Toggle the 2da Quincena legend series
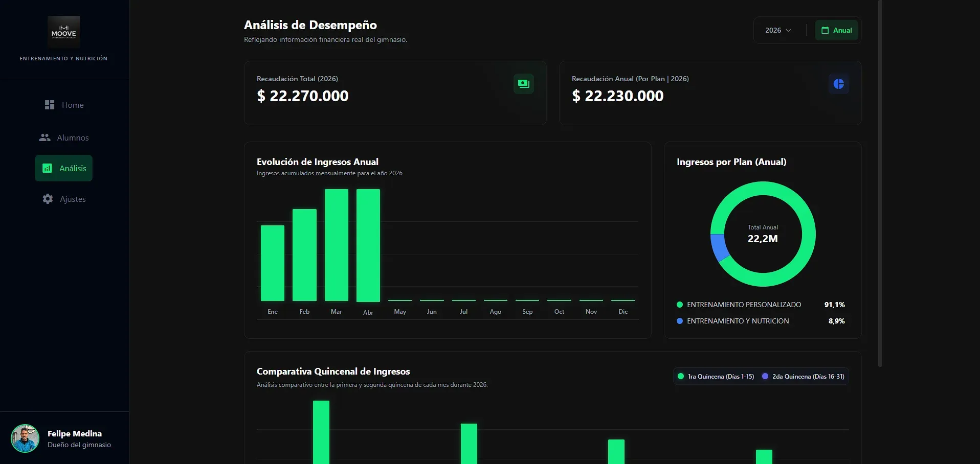This screenshot has height=464, width=980. [803, 377]
